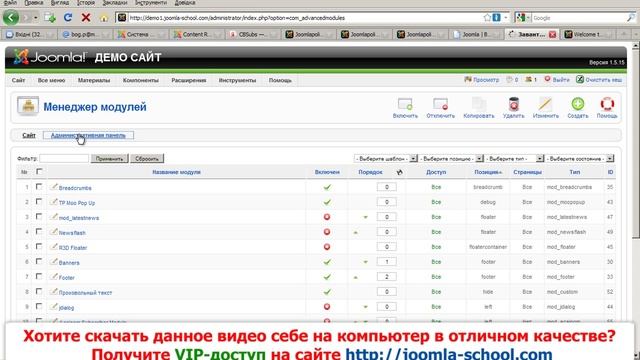Click the Применить filter button

click(109, 158)
